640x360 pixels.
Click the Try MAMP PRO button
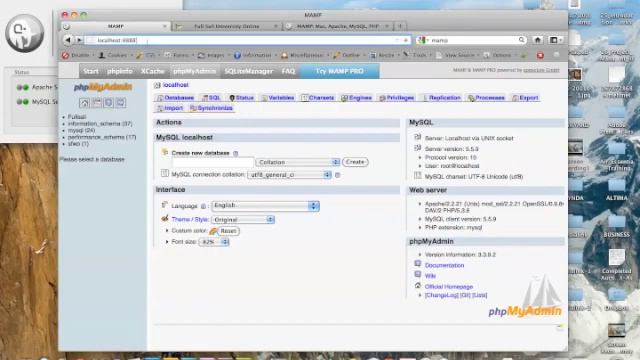pos(340,71)
